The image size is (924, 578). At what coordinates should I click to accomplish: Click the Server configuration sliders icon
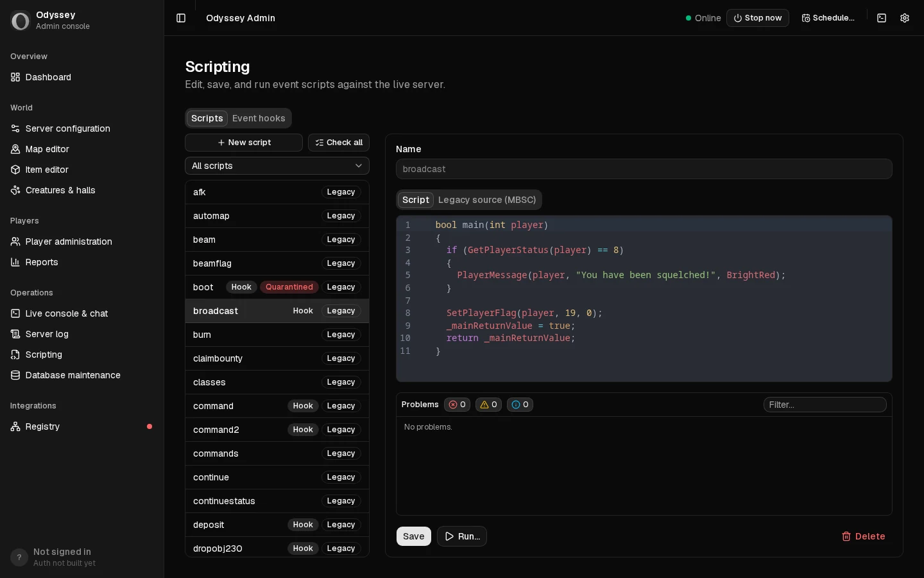coord(15,128)
